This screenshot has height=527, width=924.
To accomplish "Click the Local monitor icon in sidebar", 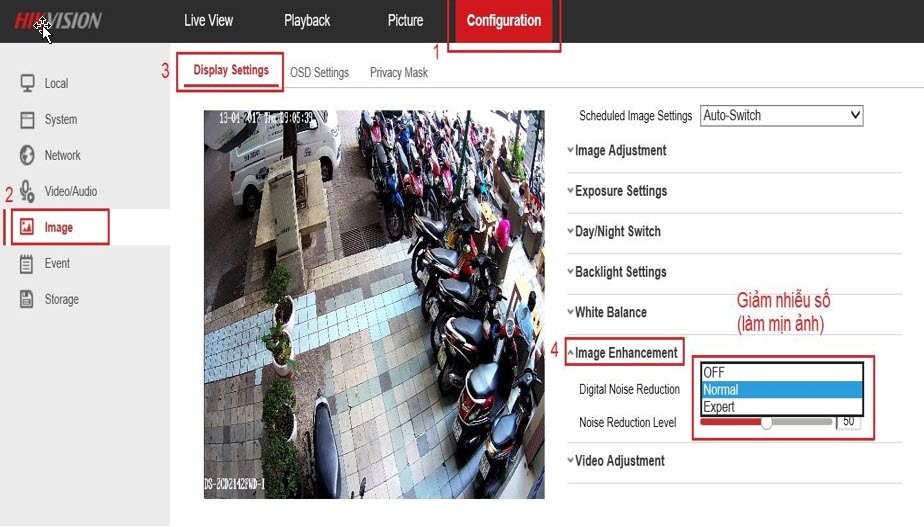I will [27, 83].
